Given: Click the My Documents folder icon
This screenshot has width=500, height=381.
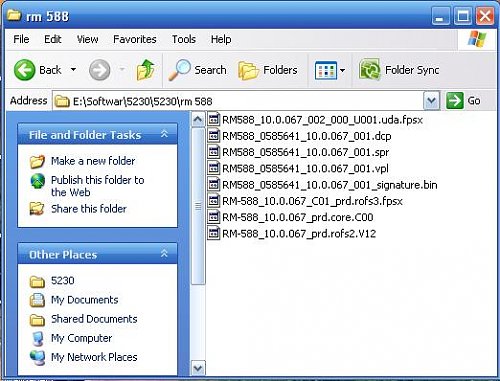Looking at the screenshot, I should pyautogui.click(x=37, y=300).
